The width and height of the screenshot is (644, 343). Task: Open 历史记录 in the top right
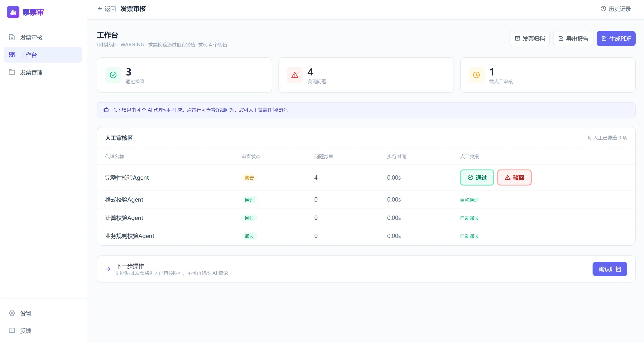(616, 9)
